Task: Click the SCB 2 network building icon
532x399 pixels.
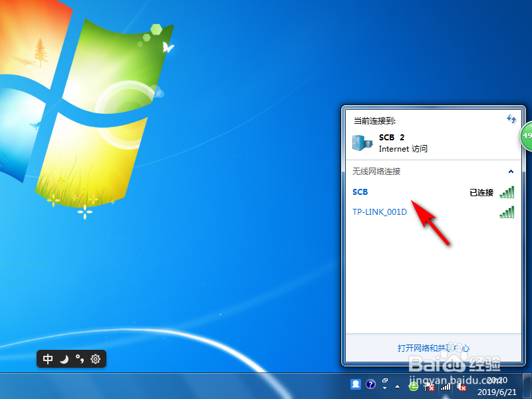Action: point(362,142)
